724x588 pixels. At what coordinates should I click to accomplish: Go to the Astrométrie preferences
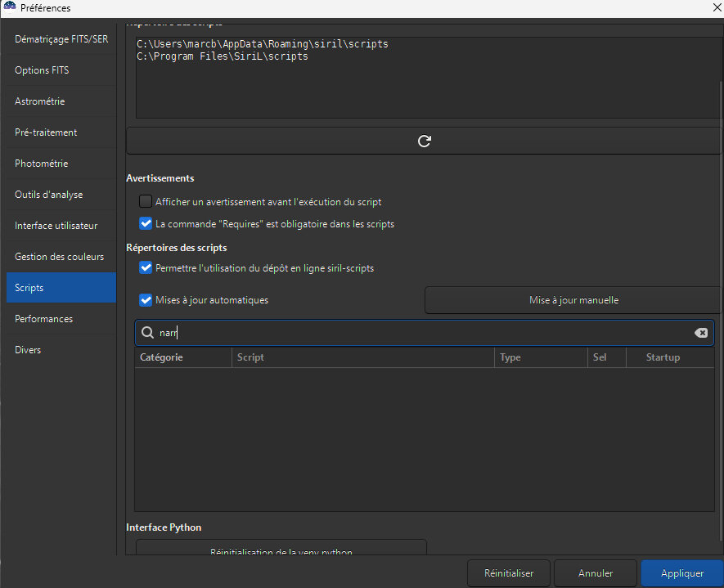click(61, 101)
